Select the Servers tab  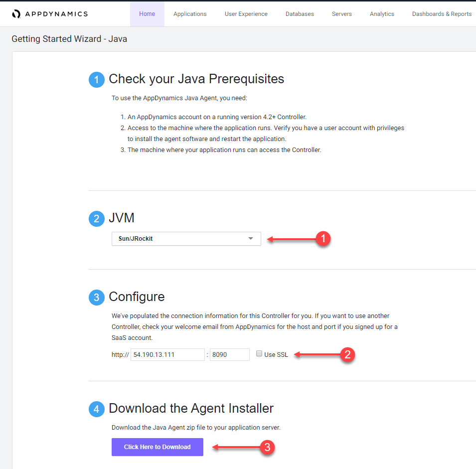(x=342, y=14)
